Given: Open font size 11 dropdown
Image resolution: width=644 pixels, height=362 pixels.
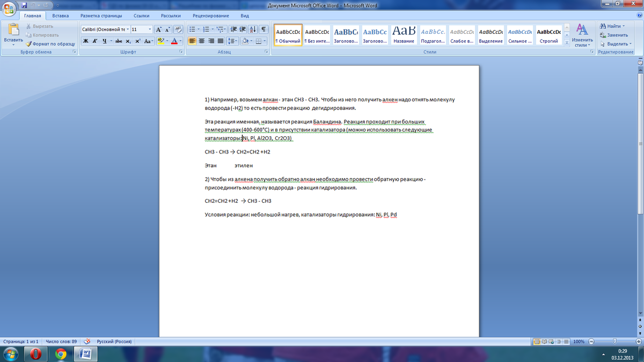Looking at the screenshot, I should click(150, 29).
